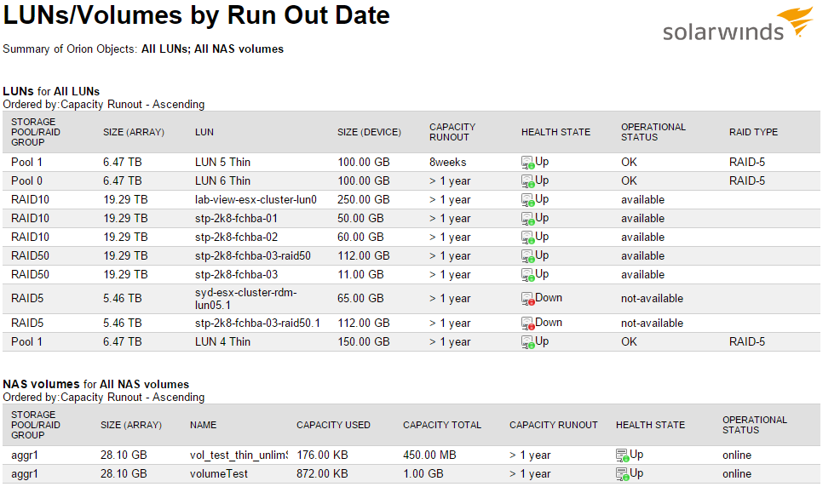Open the stp-2k8-fchba-03-raid50 LUN entry
840x504 pixels.
[x=253, y=256]
